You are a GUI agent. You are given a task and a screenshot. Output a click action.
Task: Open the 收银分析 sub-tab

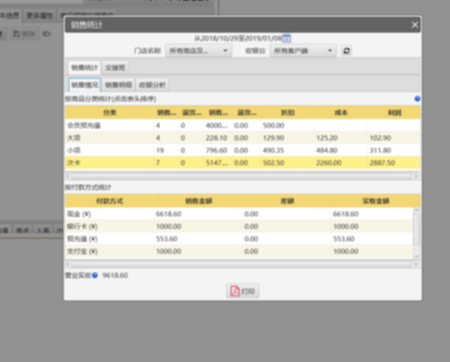pos(152,85)
